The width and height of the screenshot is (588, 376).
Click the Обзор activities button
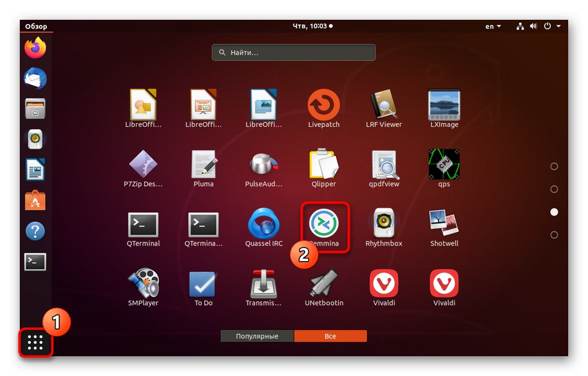[x=36, y=26]
